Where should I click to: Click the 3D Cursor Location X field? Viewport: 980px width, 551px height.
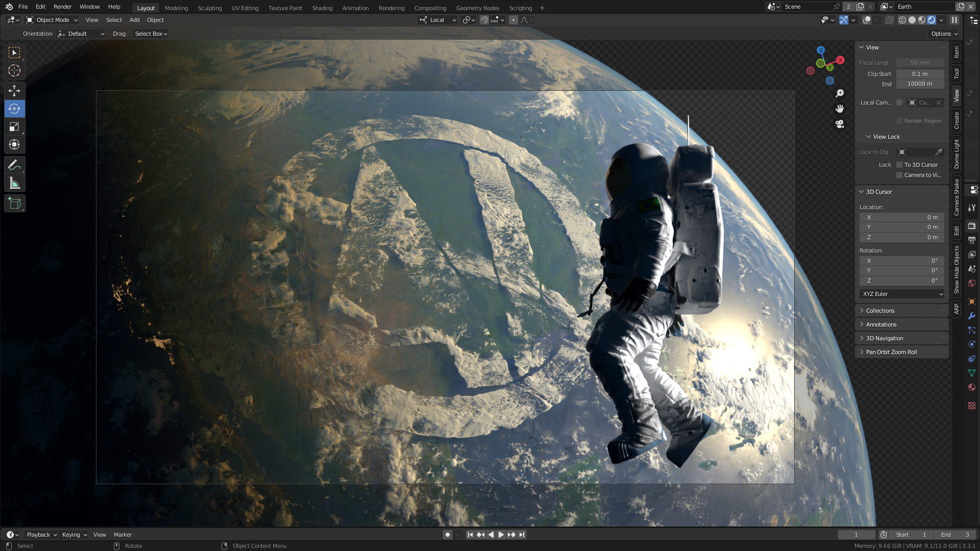click(x=902, y=217)
